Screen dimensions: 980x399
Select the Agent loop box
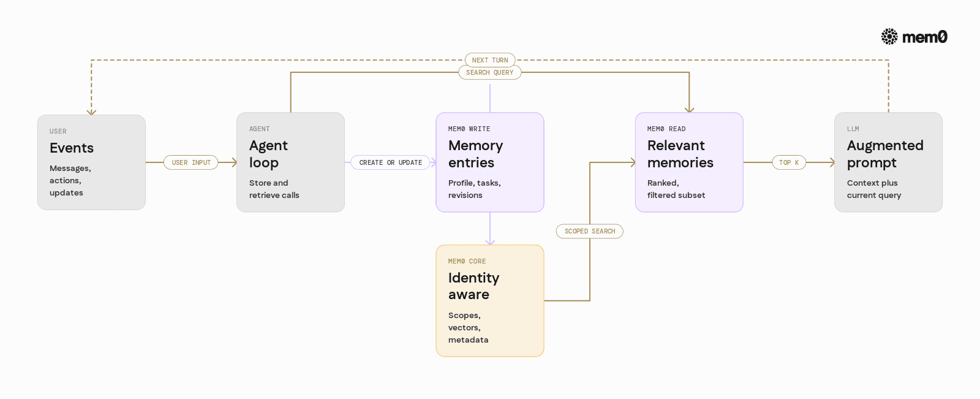pyautogui.click(x=291, y=162)
